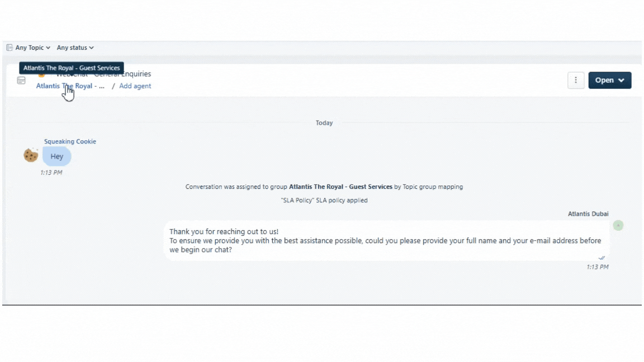Image resolution: width=644 pixels, height=362 pixels.
Task: Open the Any status filter dropdown
Action: [x=75, y=47]
